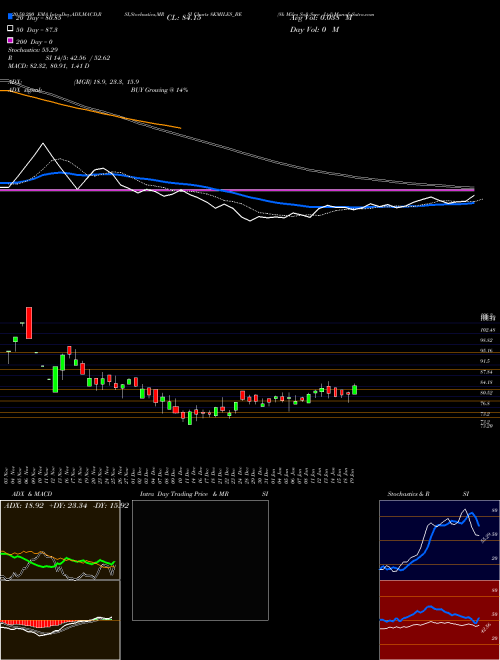Image resolution: width=500 pixels, height=660 pixels.
Task: Click the '(MGR) 18.9, 23.3, 15.9' text
Action: [106, 82]
